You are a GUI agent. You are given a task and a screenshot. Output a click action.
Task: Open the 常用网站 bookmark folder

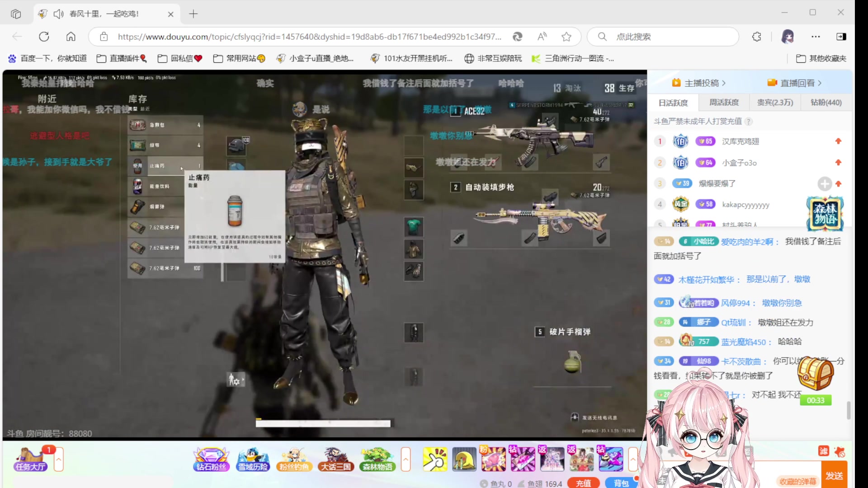point(239,58)
